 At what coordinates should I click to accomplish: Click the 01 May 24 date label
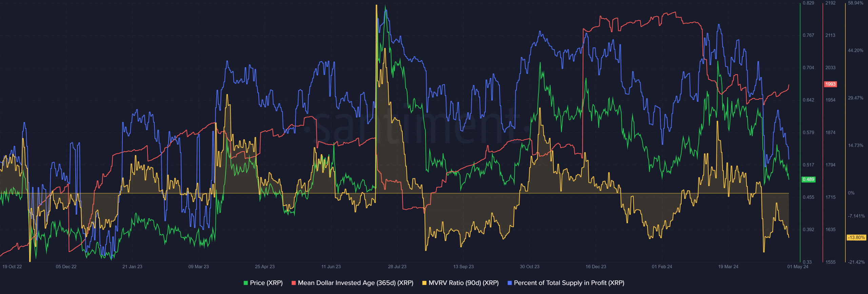pyautogui.click(x=797, y=267)
